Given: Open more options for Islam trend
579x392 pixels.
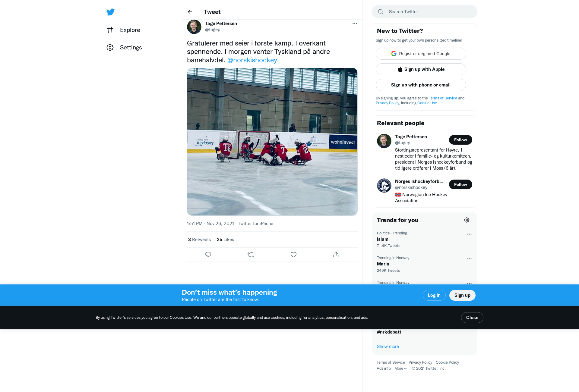Looking at the screenshot, I should coord(469,234).
